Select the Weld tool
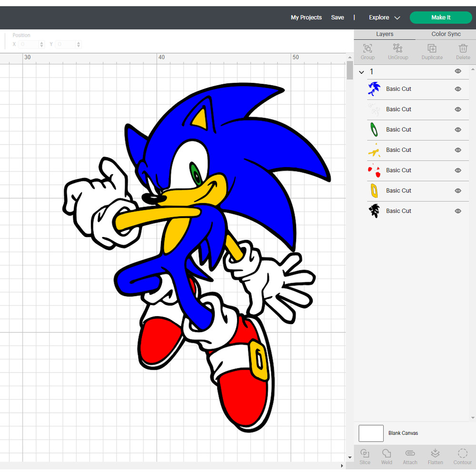476x476 pixels. pos(387,456)
